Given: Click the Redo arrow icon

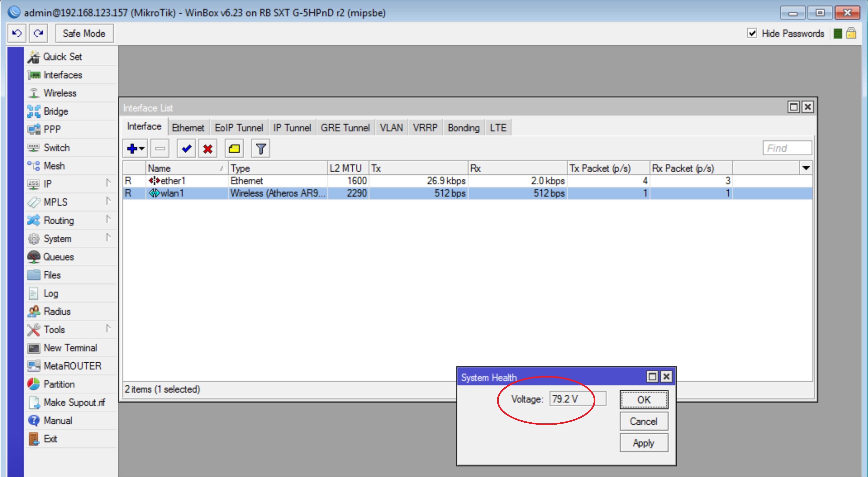Looking at the screenshot, I should [38, 33].
